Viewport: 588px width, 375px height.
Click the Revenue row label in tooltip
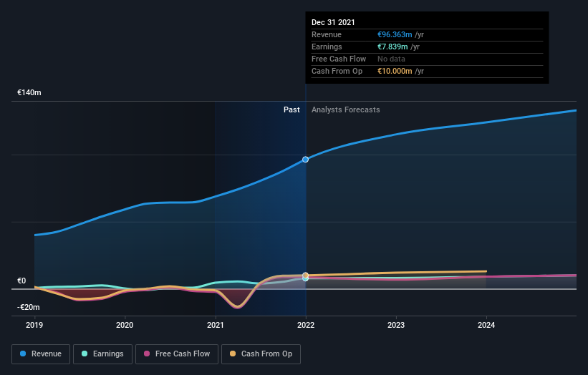pos(327,34)
